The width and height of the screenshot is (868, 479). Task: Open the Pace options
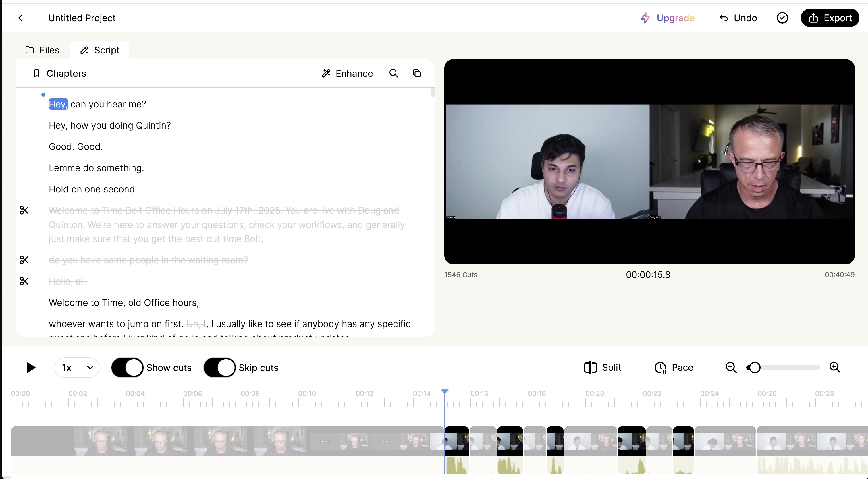[x=674, y=368]
